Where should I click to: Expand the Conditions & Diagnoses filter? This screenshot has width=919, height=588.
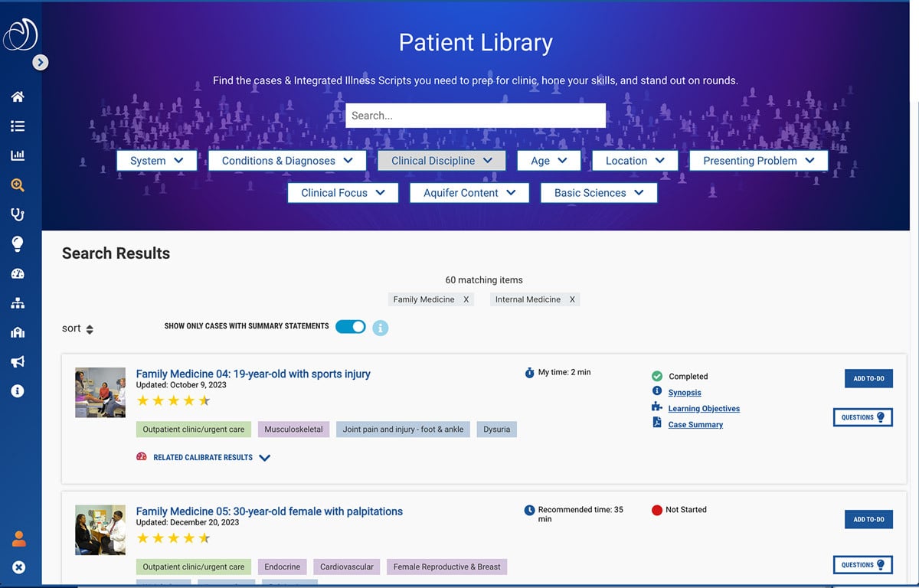[x=287, y=160]
